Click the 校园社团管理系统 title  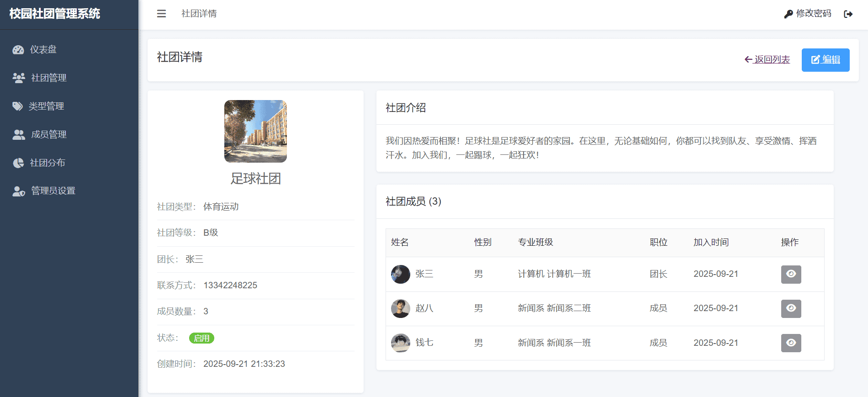[x=55, y=14]
